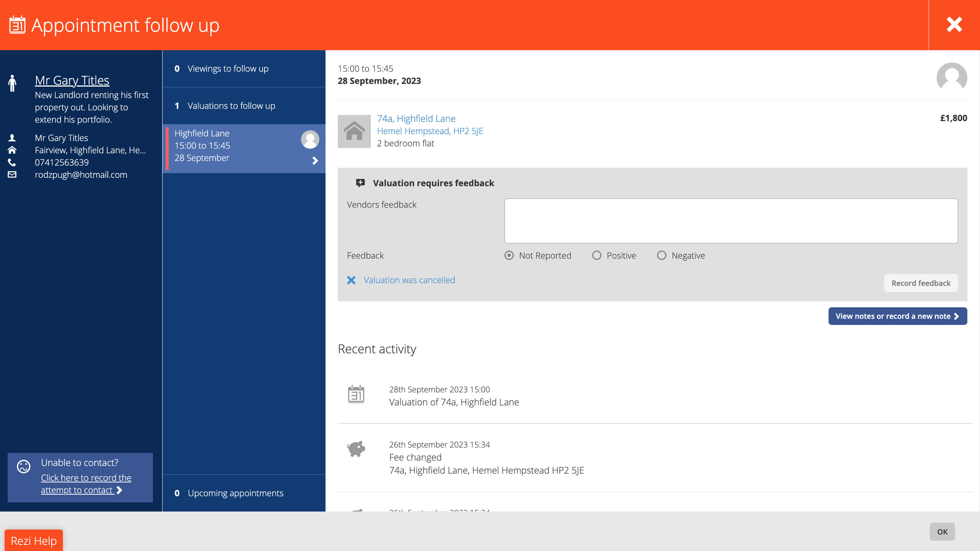Image resolution: width=980 pixels, height=551 pixels.
Task: Select the 28 September, 2023 date text
Action: 379,81
